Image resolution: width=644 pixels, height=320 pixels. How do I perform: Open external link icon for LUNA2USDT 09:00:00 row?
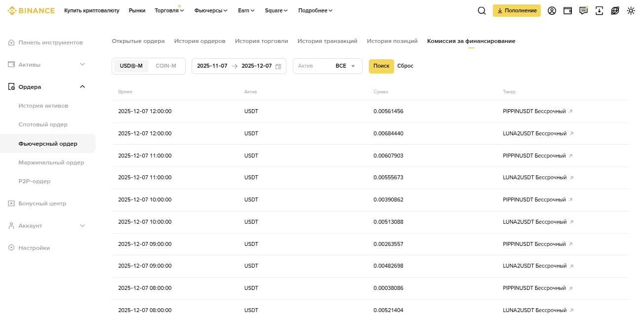point(572,266)
